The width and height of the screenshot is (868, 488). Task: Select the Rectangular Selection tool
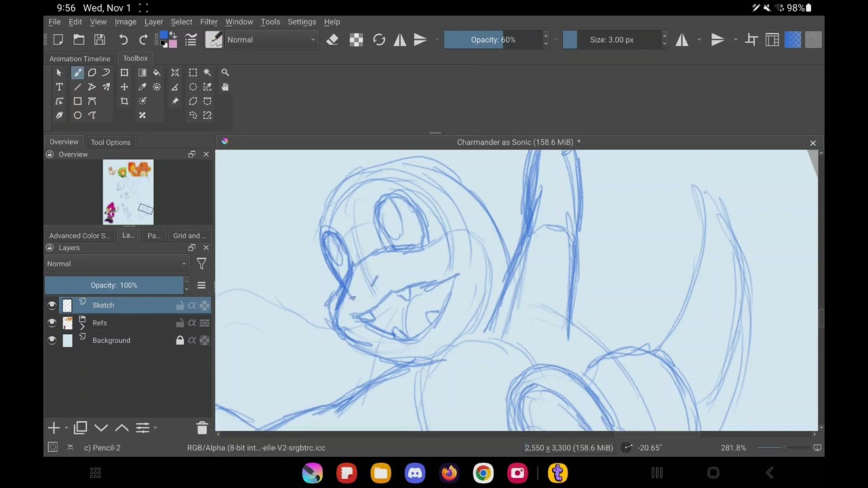point(193,73)
